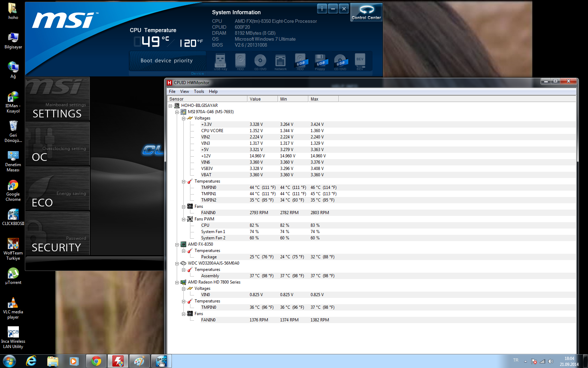
Task: Select the TMPIN2 temperature row
Action: coord(371,200)
